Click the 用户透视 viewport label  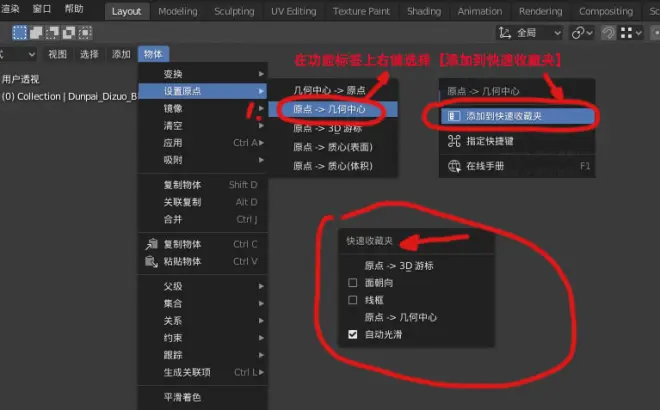point(20,79)
